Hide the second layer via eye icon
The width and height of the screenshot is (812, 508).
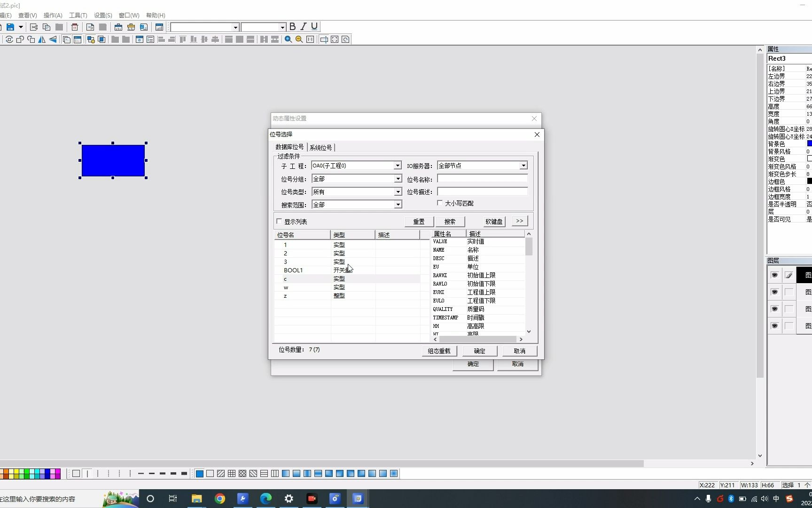tap(775, 292)
